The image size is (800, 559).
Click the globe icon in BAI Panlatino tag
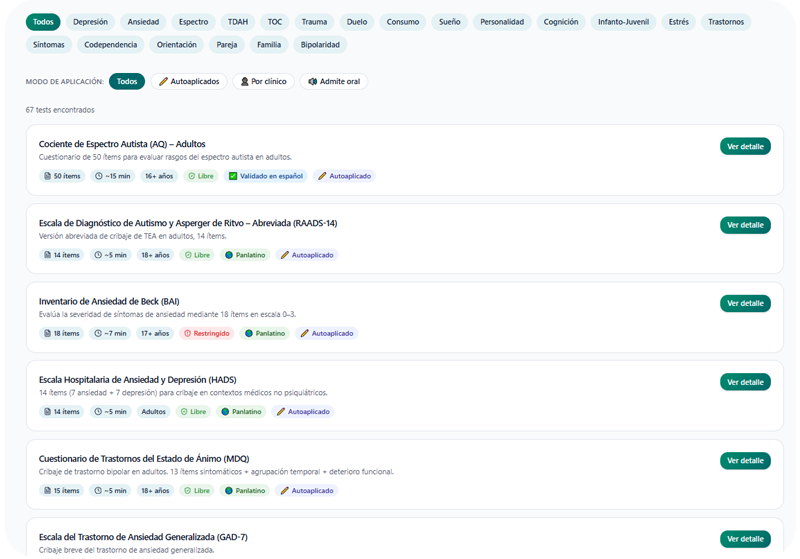[249, 334]
